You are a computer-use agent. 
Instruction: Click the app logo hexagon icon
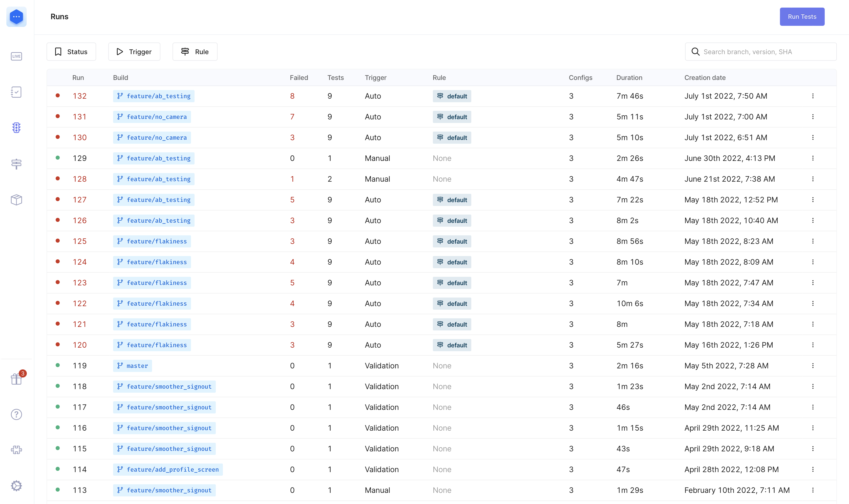coord(16,17)
